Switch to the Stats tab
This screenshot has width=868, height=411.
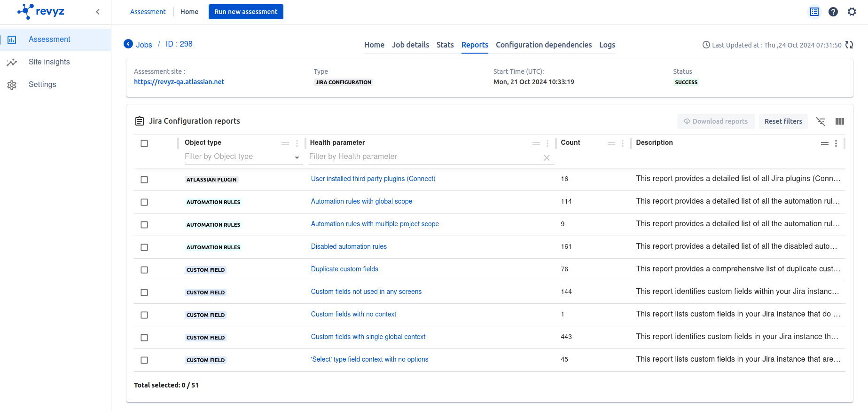445,45
